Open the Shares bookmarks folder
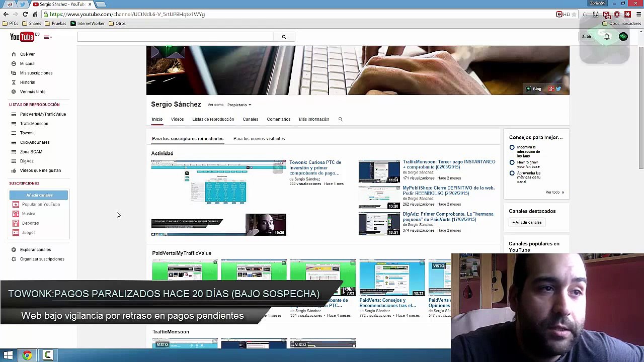644x362 pixels. 31,23
